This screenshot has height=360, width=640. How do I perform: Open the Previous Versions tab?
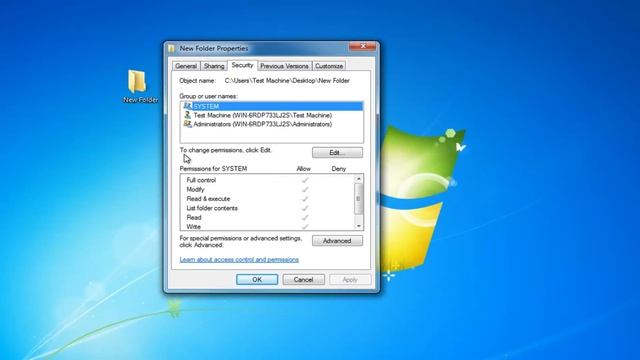(284, 66)
